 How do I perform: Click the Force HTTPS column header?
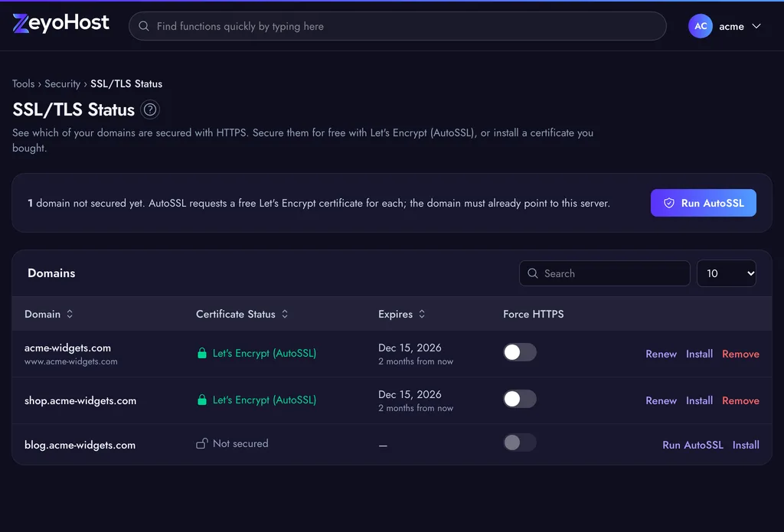pos(534,314)
